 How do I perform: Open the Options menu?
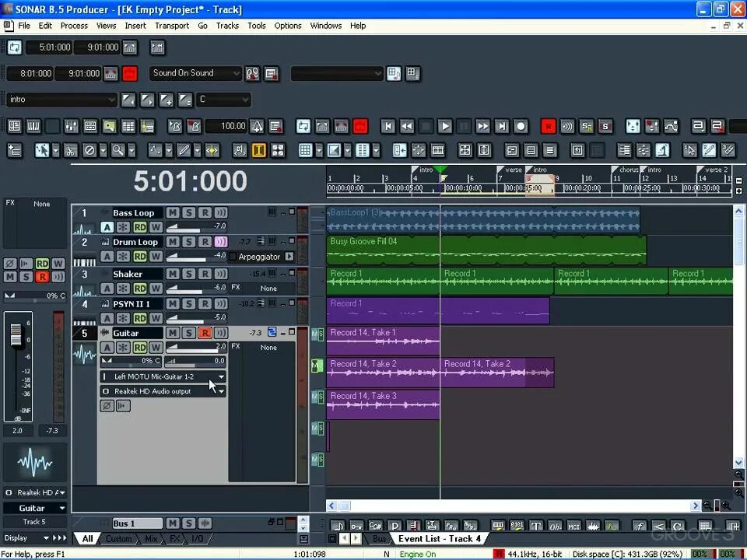(x=288, y=26)
